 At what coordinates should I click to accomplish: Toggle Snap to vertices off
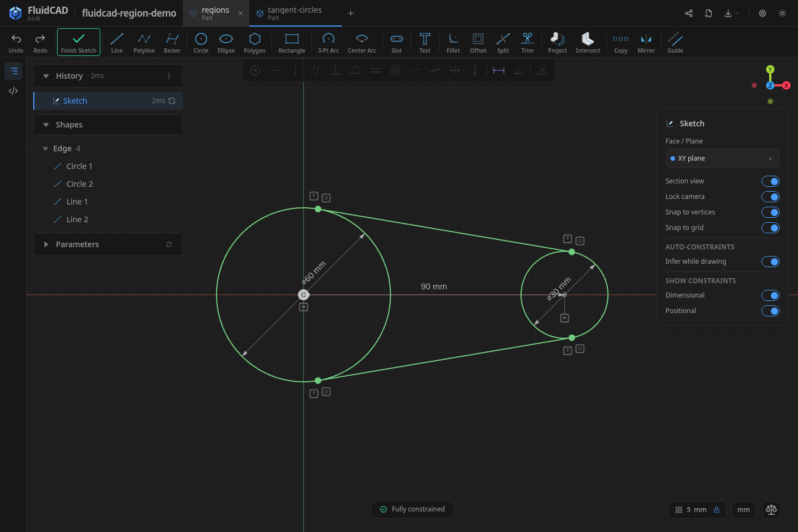tap(770, 212)
